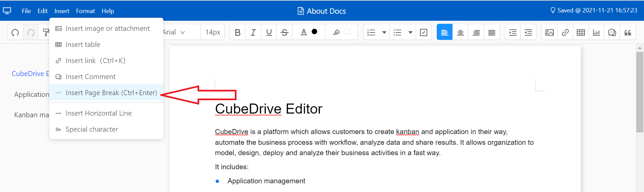This screenshot has width=644, height=192.
Task: Toggle italic formatting
Action: 253,32
